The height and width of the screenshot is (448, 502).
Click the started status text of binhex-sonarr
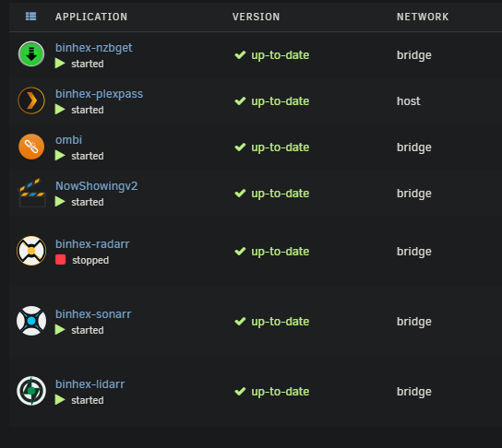coord(88,330)
